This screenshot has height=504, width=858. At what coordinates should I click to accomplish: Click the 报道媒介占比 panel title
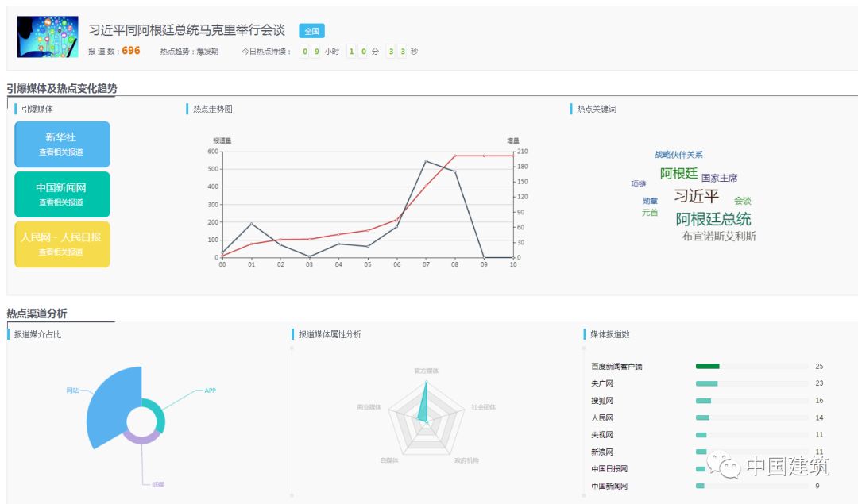tap(38, 334)
